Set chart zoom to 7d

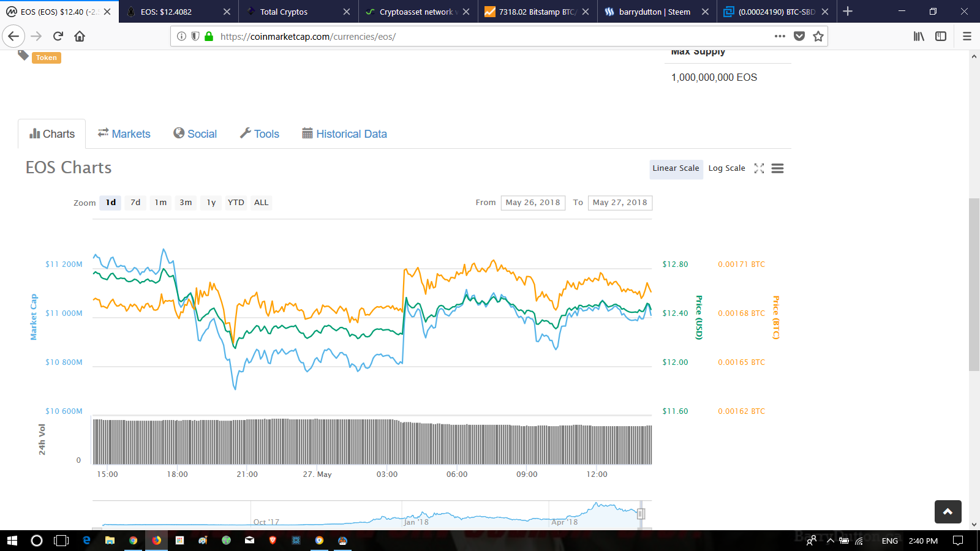coord(135,203)
